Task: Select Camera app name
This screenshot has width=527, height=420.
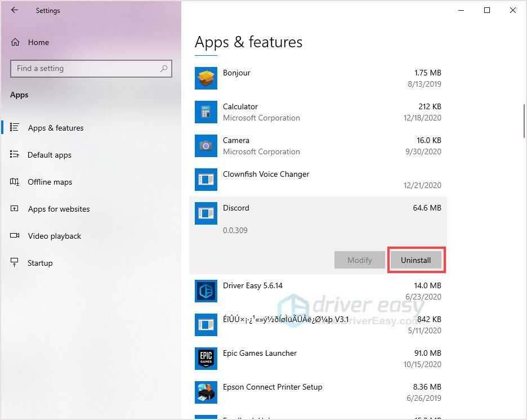Action: [x=236, y=140]
